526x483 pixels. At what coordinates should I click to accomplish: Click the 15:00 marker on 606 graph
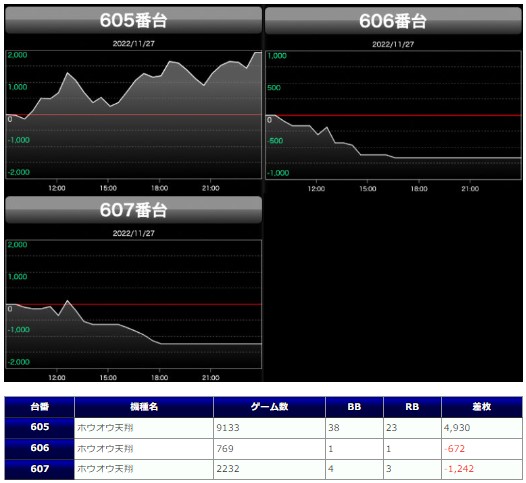tap(368, 189)
